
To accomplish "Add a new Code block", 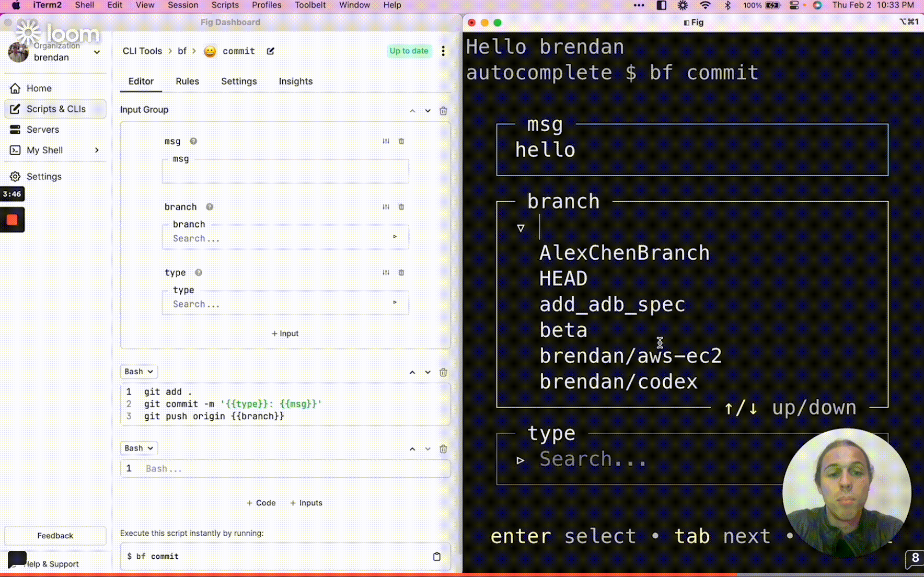I will tap(261, 503).
